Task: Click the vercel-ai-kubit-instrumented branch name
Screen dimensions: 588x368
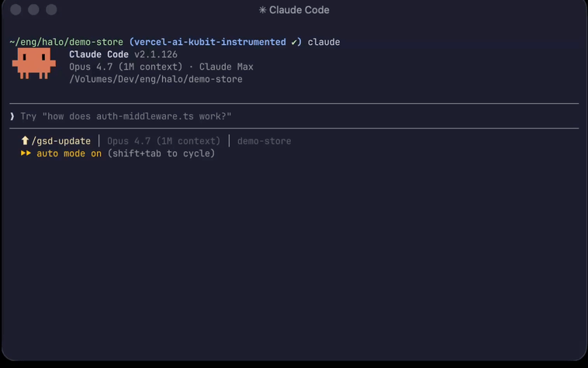Action: click(210, 42)
